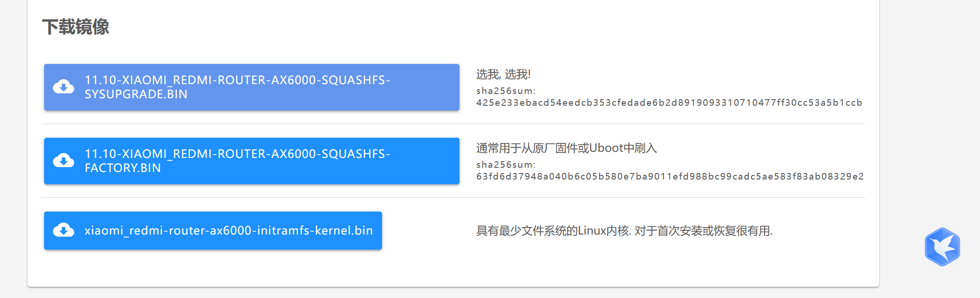Download the SQUASHFS-FACTORY.BIN image

pos(252,161)
